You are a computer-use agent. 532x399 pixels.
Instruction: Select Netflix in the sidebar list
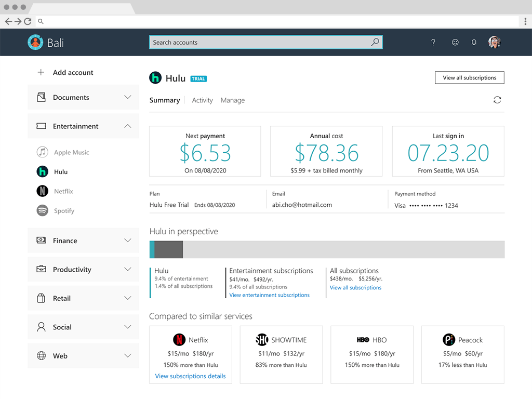(63, 191)
